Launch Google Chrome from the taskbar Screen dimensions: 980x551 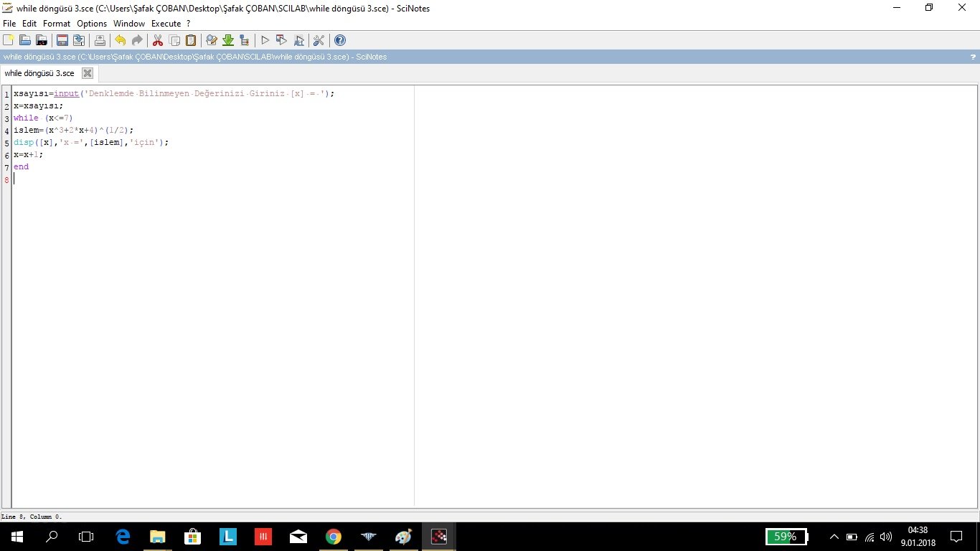click(x=334, y=537)
